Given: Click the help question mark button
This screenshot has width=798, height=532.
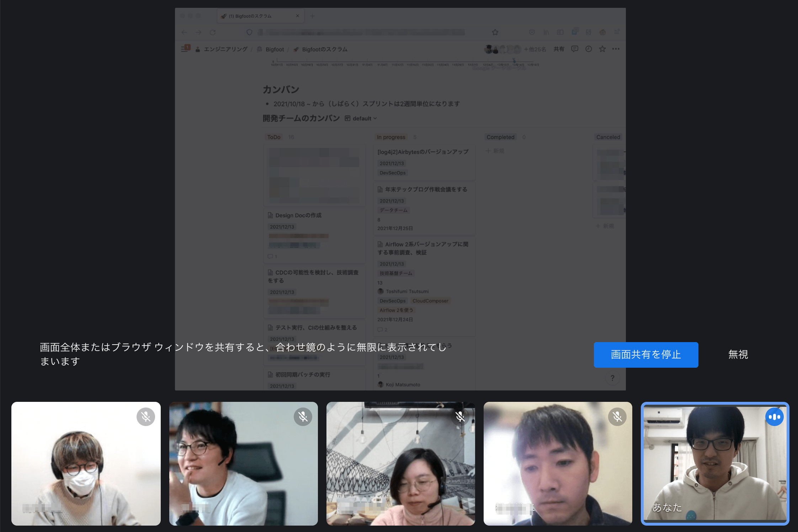Looking at the screenshot, I should pos(612,378).
